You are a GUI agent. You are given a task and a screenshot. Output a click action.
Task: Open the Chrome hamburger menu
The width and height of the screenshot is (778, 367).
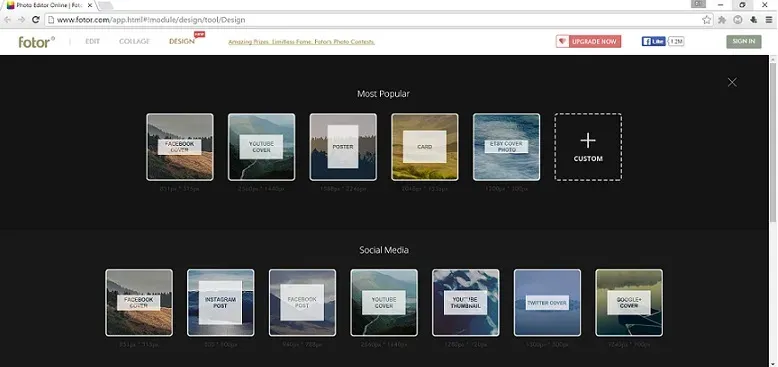769,20
